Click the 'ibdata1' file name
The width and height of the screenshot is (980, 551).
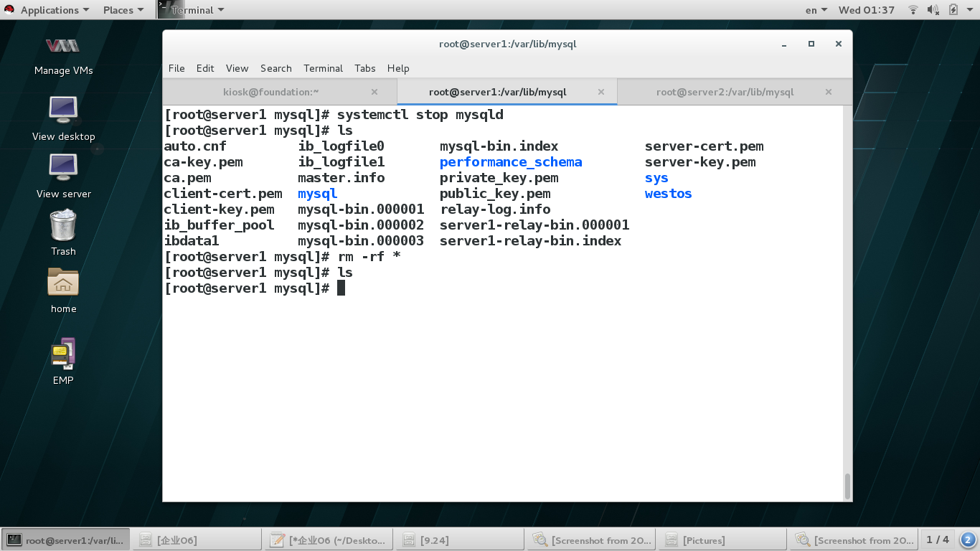point(192,241)
